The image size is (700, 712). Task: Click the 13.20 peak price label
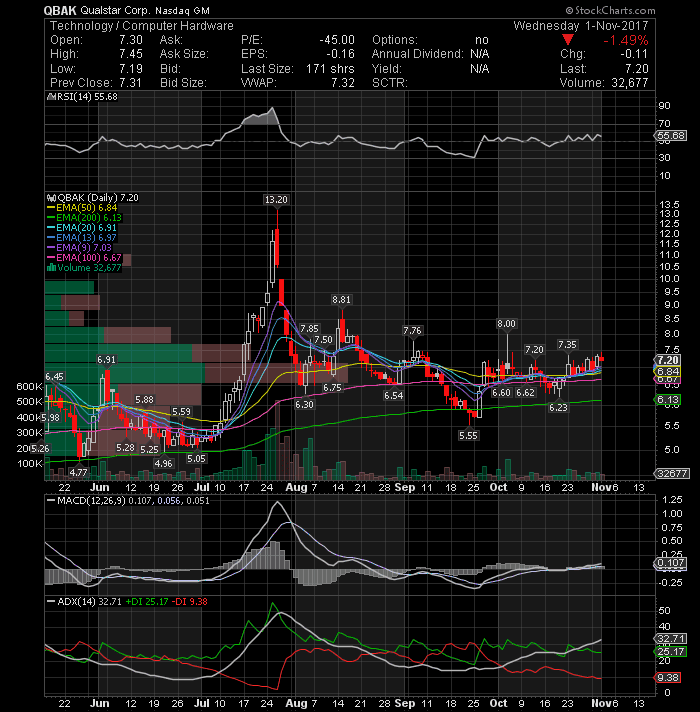coord(276,200)
